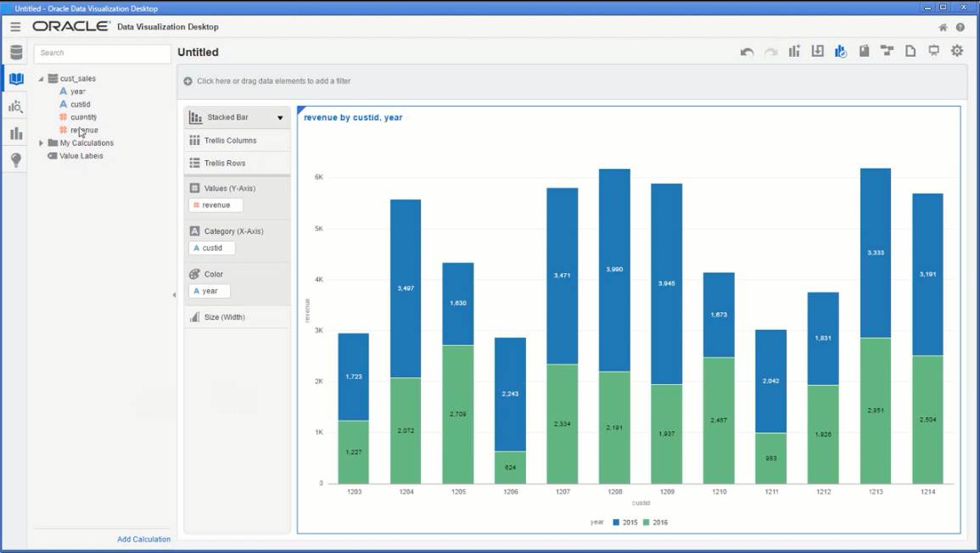Click the Add Calculation link

[143, 539]
